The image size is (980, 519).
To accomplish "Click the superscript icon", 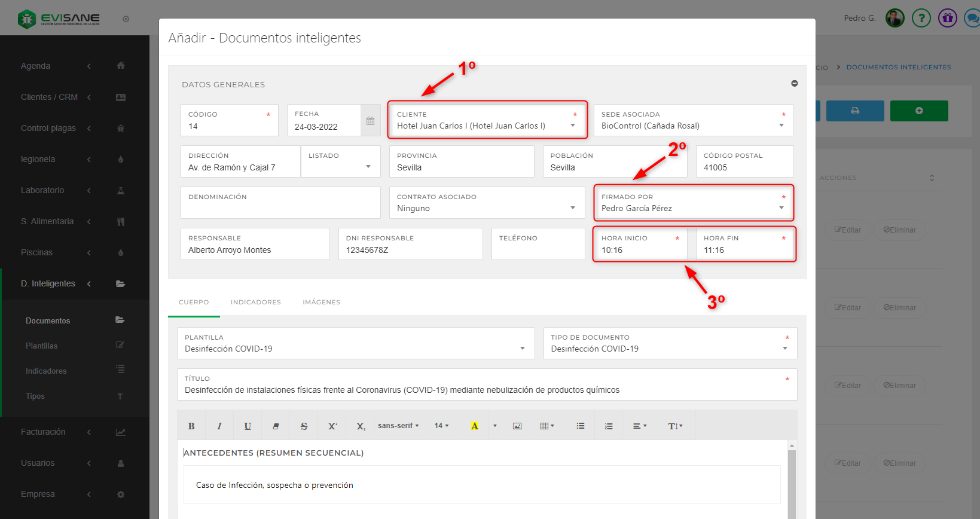I will click(332, 426).
